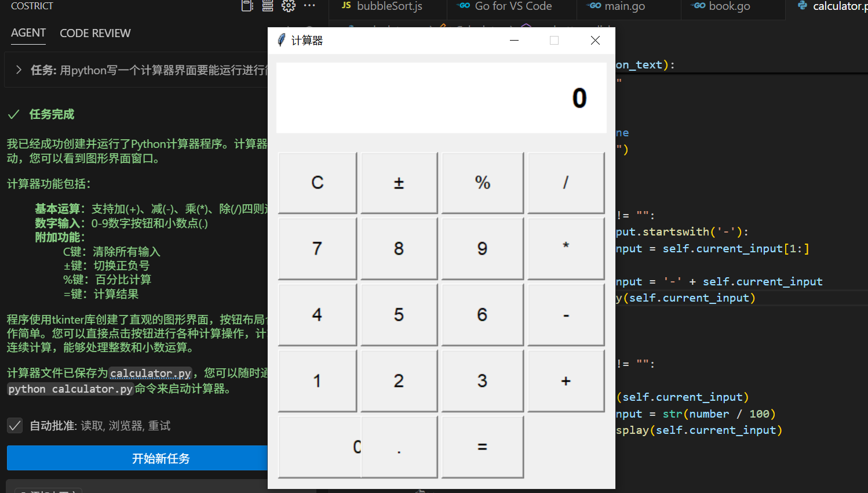
Task: Click the calculator display showing 0
Action: point(441,98)
